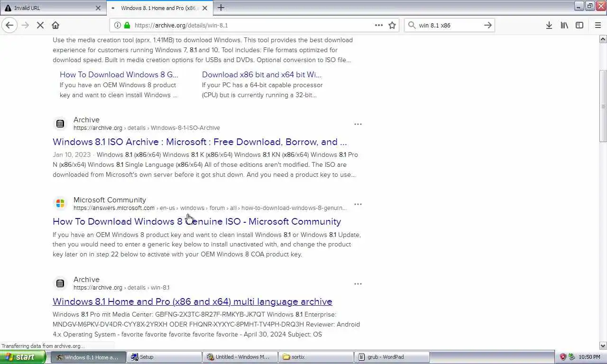Image resolution: width=607 pixels, height=364 pixels.
Task: Click the vertical scrollbar thumb
Action: point(603,106)
